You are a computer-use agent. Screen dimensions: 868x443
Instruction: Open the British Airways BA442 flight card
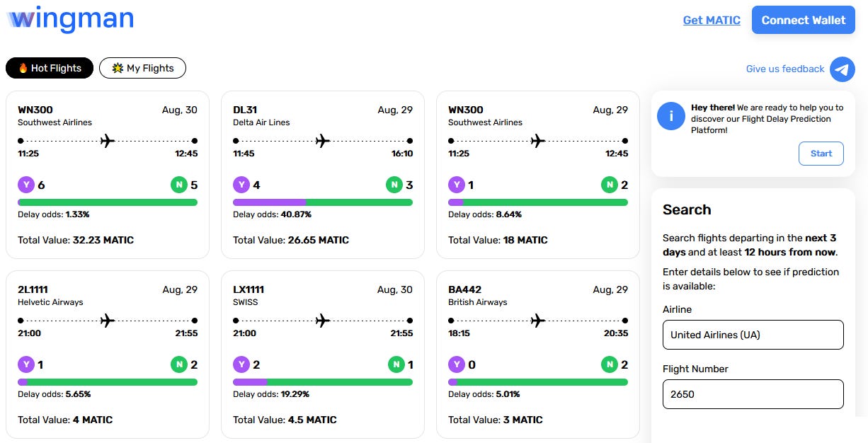(538, 354)
